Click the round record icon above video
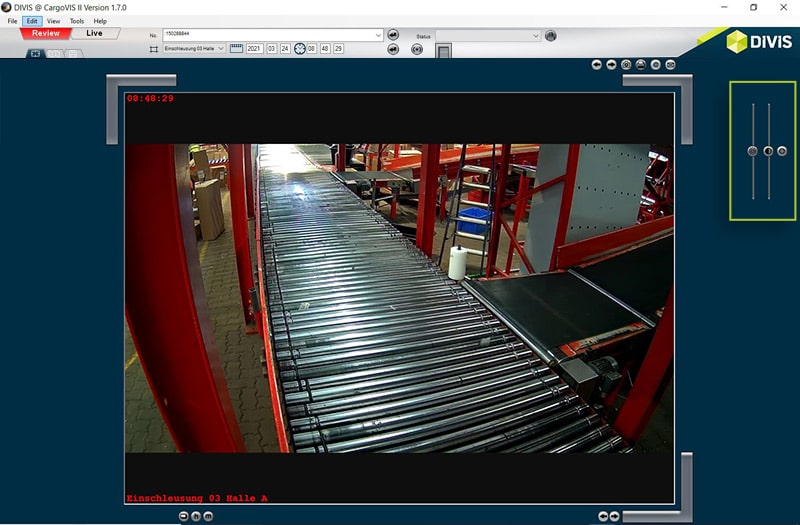 click(x=656, y=65)
